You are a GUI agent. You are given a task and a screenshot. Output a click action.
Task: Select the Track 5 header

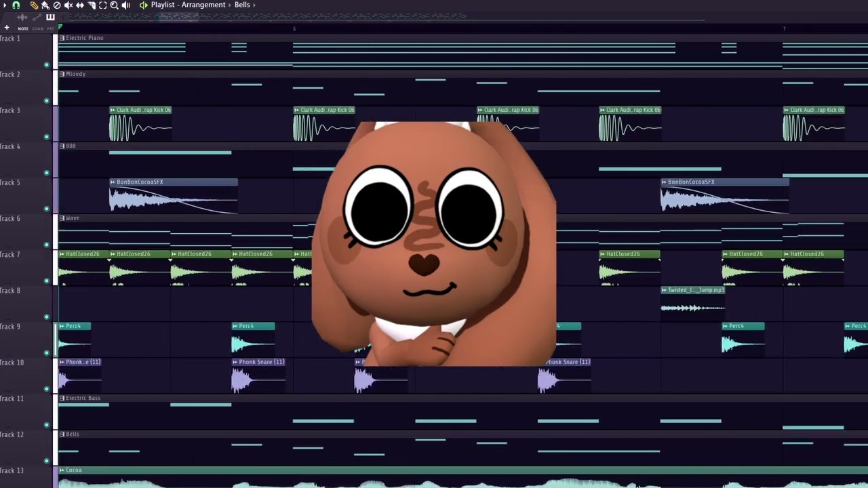(x=26, y=195)
